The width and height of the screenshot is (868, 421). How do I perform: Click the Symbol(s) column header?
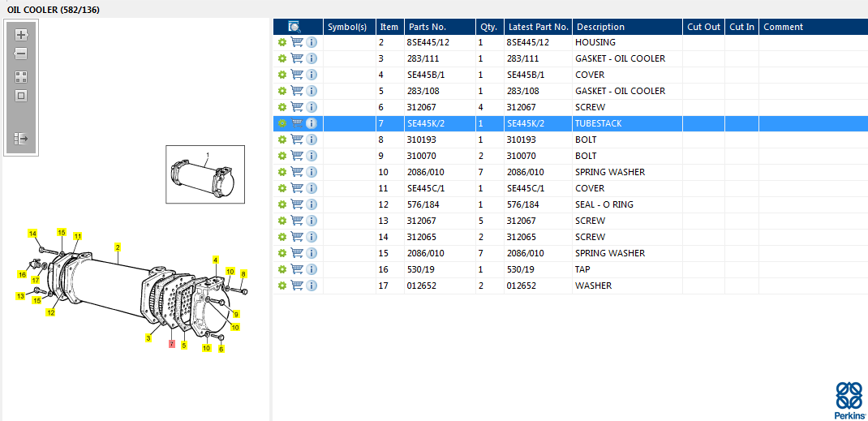[350, 27]
